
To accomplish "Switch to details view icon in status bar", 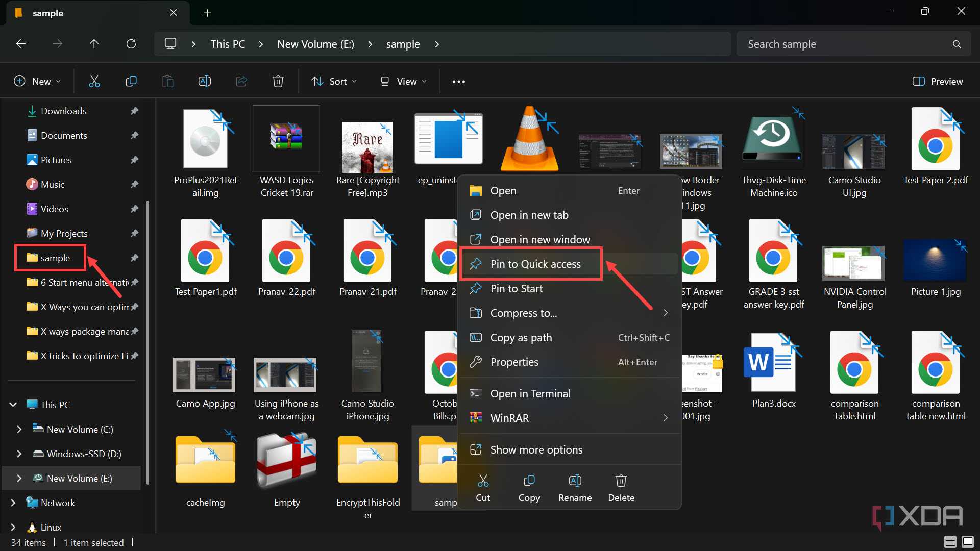I will coord(950,542).
